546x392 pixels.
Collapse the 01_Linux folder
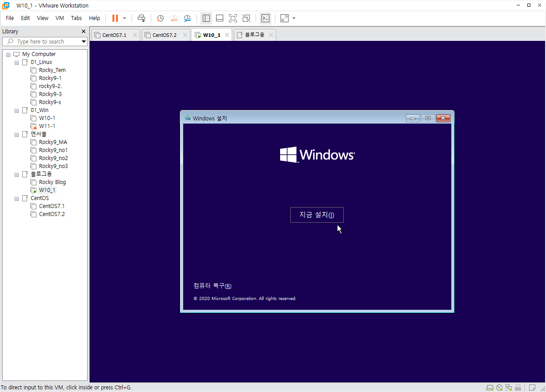(16, 62)
